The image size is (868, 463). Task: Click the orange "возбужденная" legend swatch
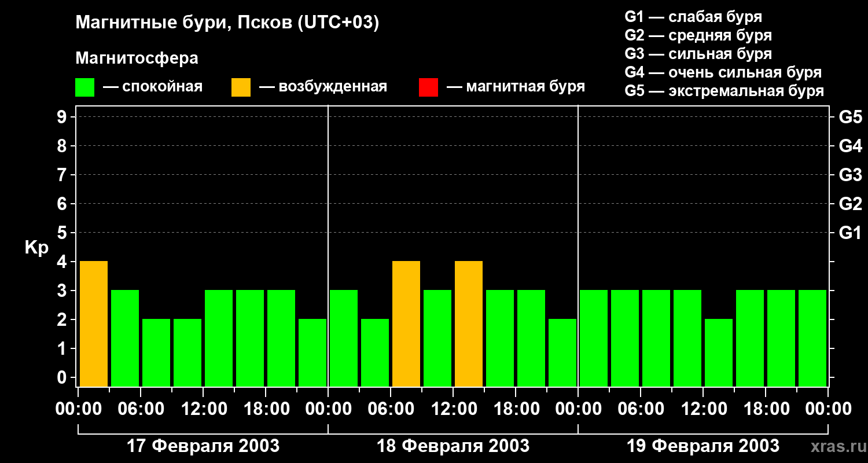click(241, 87)
